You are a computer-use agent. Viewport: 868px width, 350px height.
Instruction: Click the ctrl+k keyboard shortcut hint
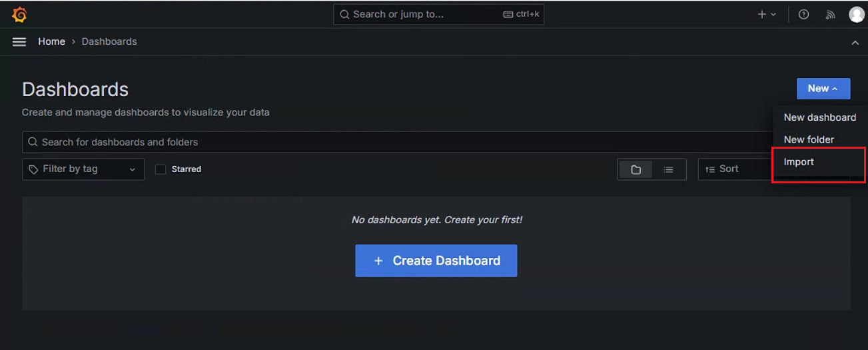coord(521,14)
